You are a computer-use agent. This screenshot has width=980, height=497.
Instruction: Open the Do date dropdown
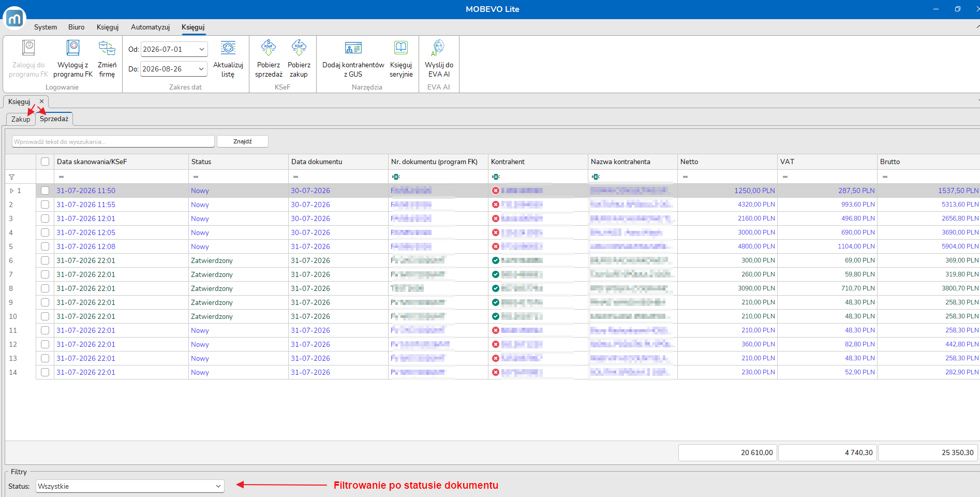(x=201, y=69)
